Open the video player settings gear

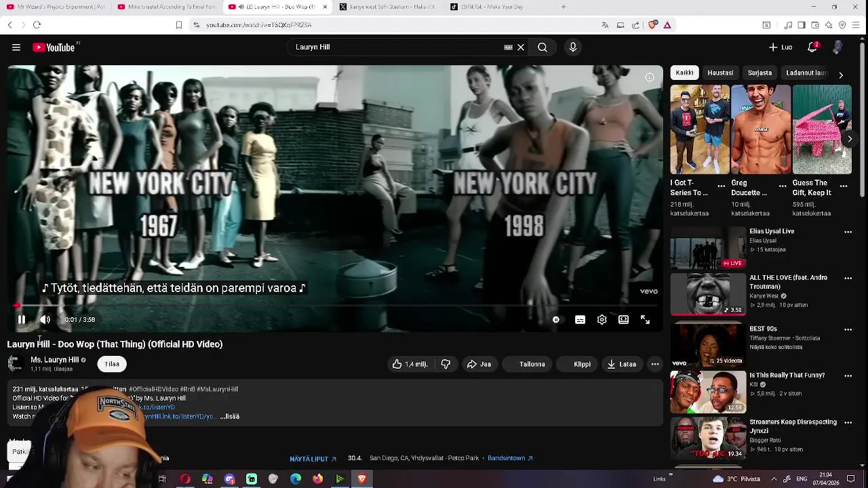pyautogui.click(x=601, y=320)
